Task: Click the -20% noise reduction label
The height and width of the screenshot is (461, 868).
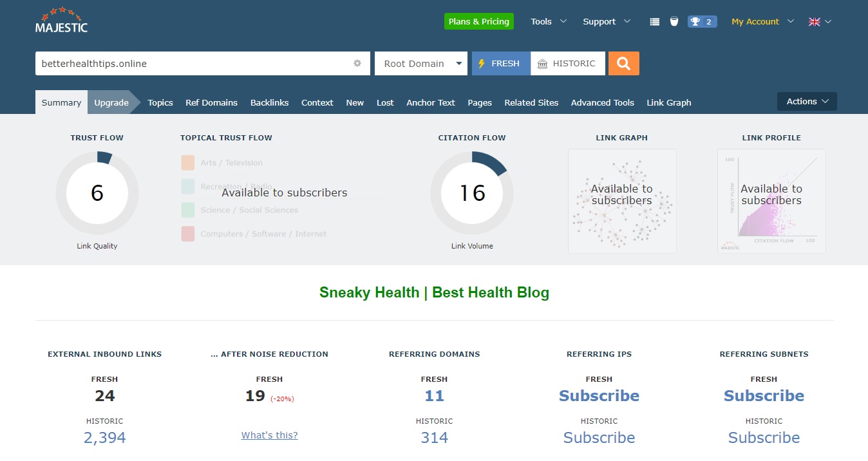Action: 282,399
